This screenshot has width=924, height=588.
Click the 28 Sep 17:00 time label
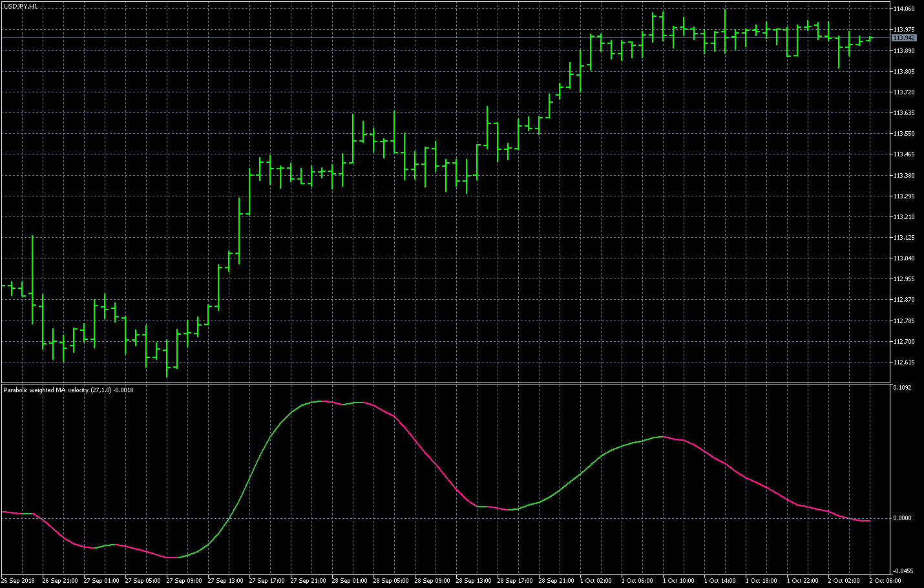[x=515, y=581]
